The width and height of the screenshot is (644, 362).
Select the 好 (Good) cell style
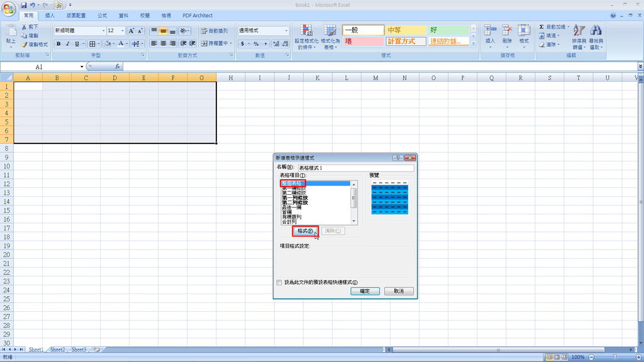pos(448,30)
